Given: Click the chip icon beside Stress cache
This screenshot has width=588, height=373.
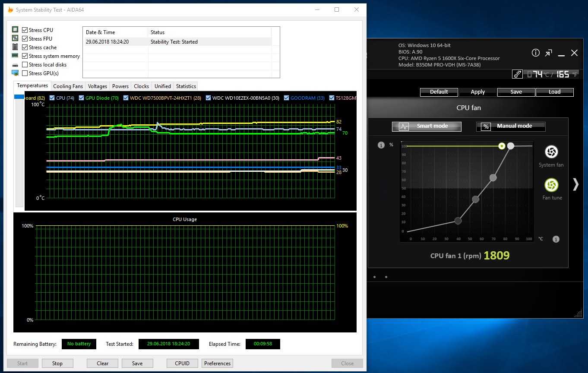Looking at the screenshot, I should point(15,47).
